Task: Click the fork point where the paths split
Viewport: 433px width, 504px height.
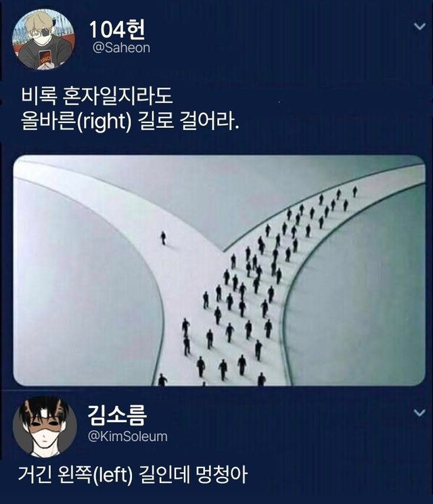Action: (224, 251)
